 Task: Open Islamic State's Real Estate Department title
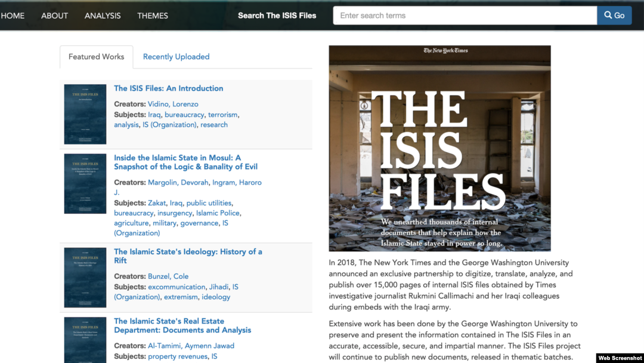pos(182,325)
